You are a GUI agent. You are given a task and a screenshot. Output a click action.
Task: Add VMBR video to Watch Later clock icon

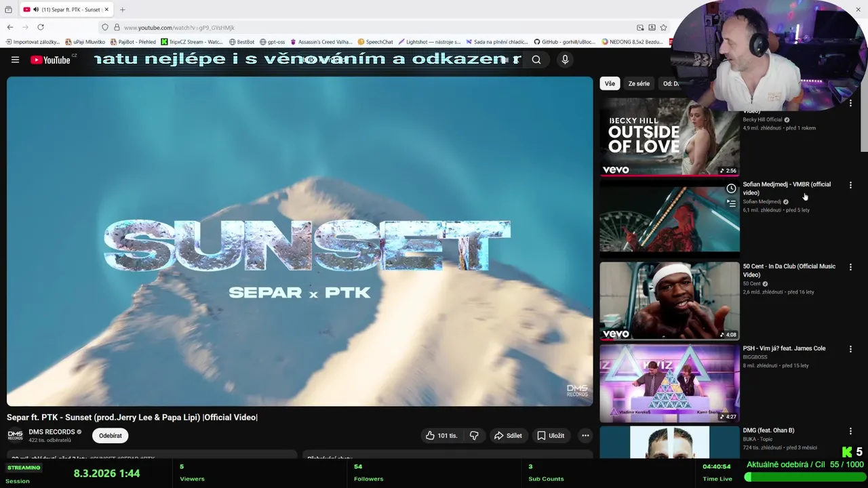point(731,188)
